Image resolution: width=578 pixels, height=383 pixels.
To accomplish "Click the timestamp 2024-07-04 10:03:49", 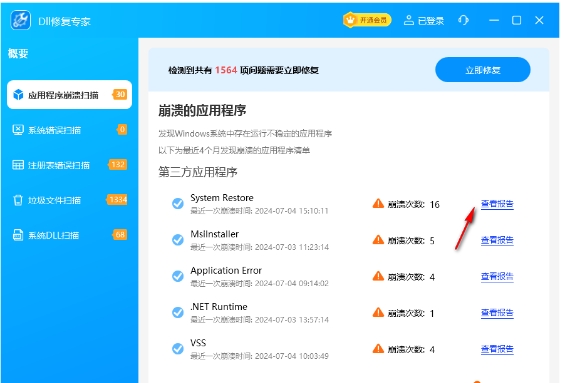I will click(292, 356).
